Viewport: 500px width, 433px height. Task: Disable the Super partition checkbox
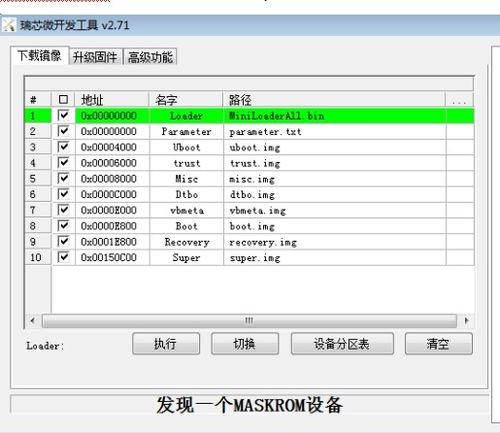tap(63, 257)
